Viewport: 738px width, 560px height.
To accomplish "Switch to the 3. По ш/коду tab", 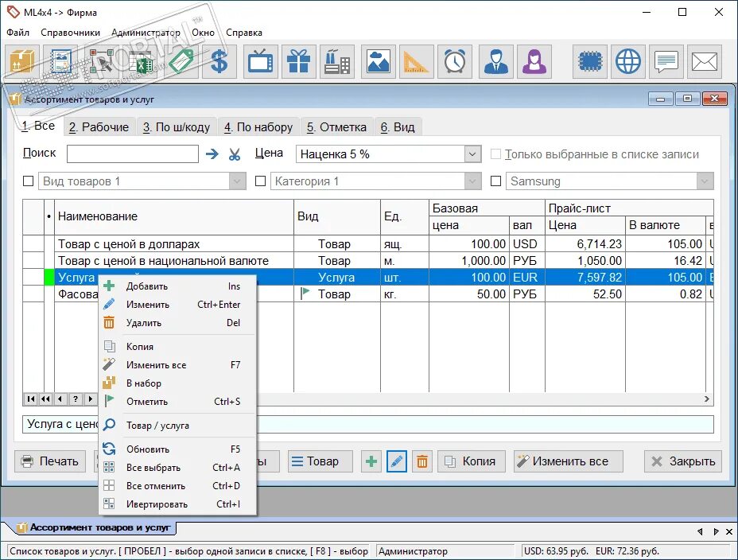I will pyautogui.click(x=177, y=127).
